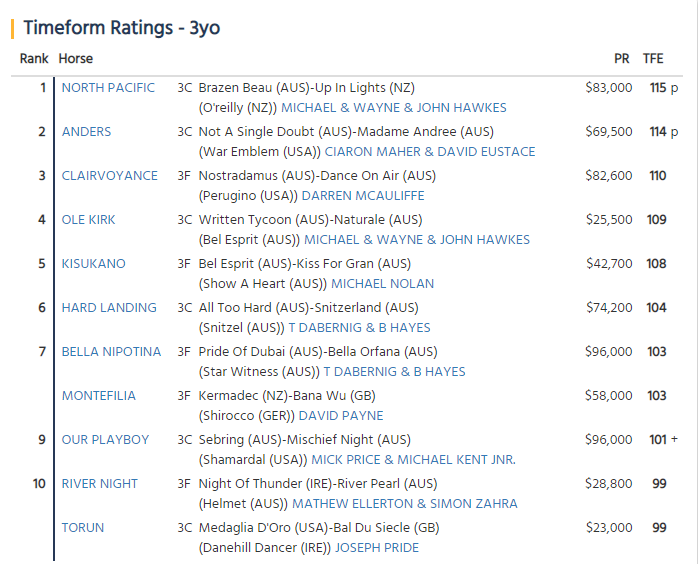698x564 pixels.
Task: Open the RIVER NIGHT horse link
Action: pyautogui.click(x=100, y=484)
